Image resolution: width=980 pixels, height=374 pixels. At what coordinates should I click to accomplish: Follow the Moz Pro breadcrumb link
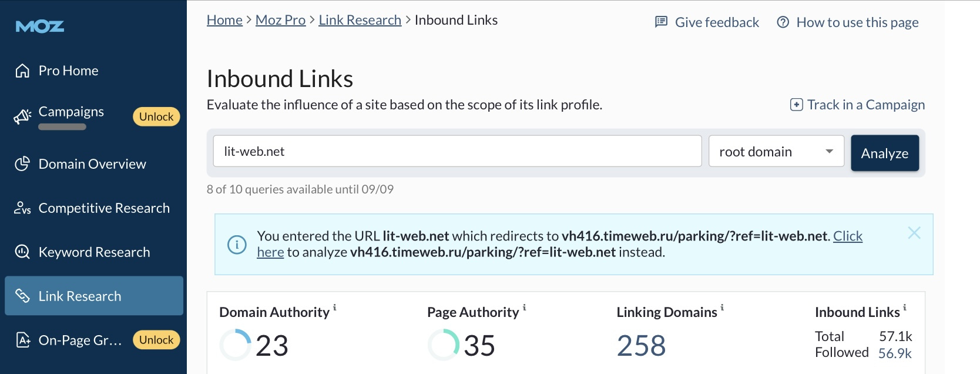(280, 20)
